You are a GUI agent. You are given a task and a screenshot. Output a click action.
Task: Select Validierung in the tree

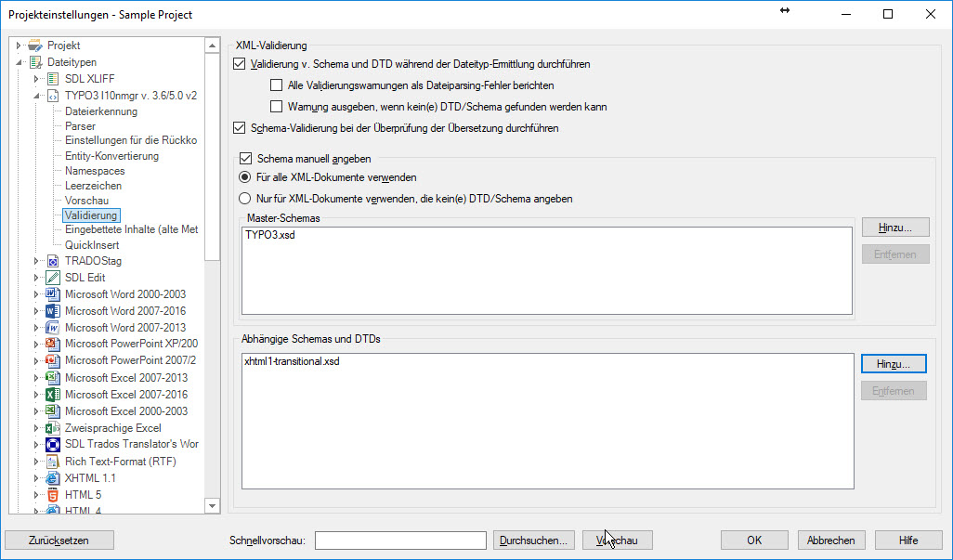tap(91, 215)
